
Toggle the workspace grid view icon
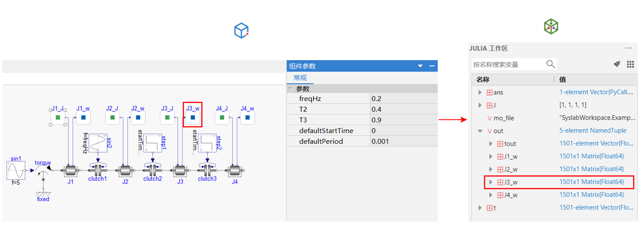pos(630,64)
